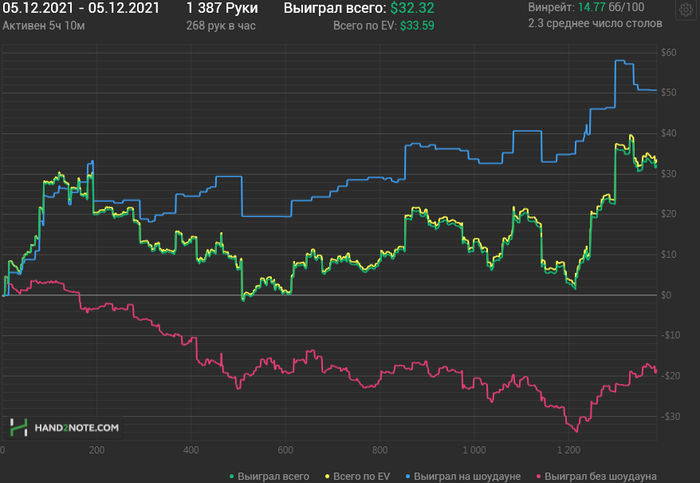Click the yellow 'Всего по EV' legend dot
This screenshot has width=700, height=483.
click(324, 475)
